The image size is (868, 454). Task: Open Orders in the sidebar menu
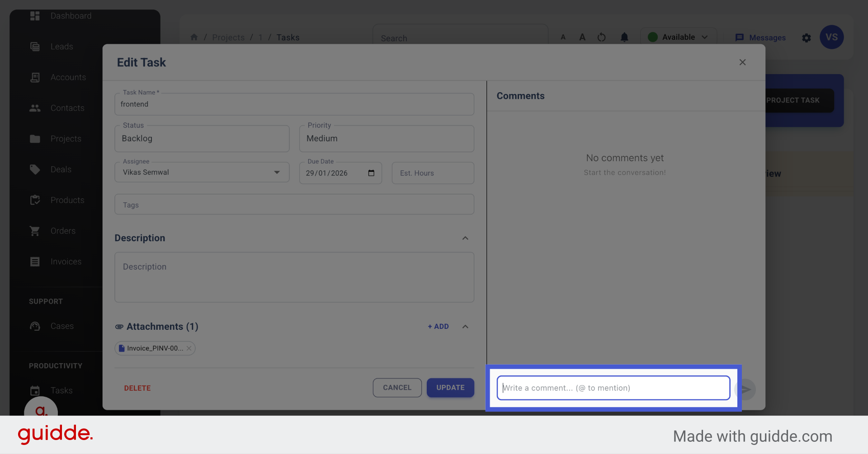[63, 231]
